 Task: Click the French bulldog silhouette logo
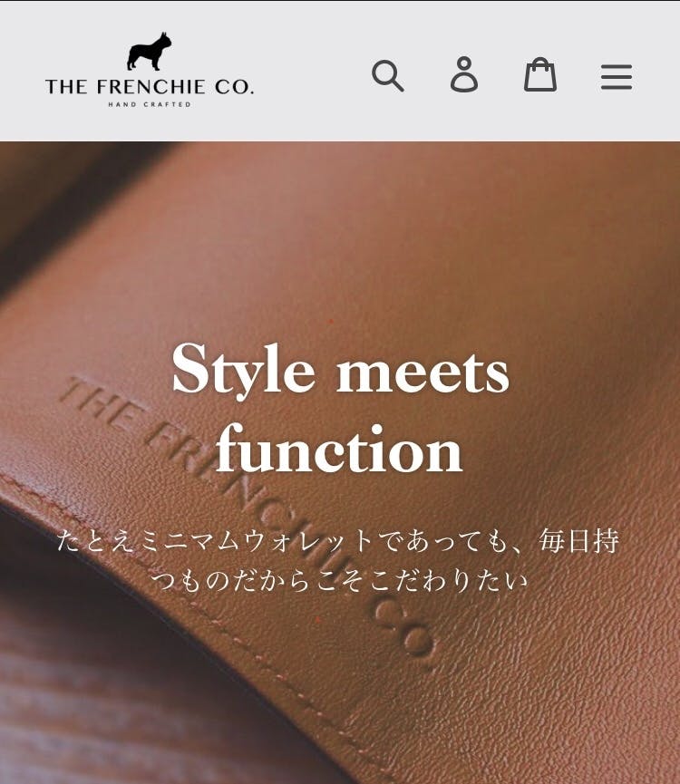click(149, 51)
